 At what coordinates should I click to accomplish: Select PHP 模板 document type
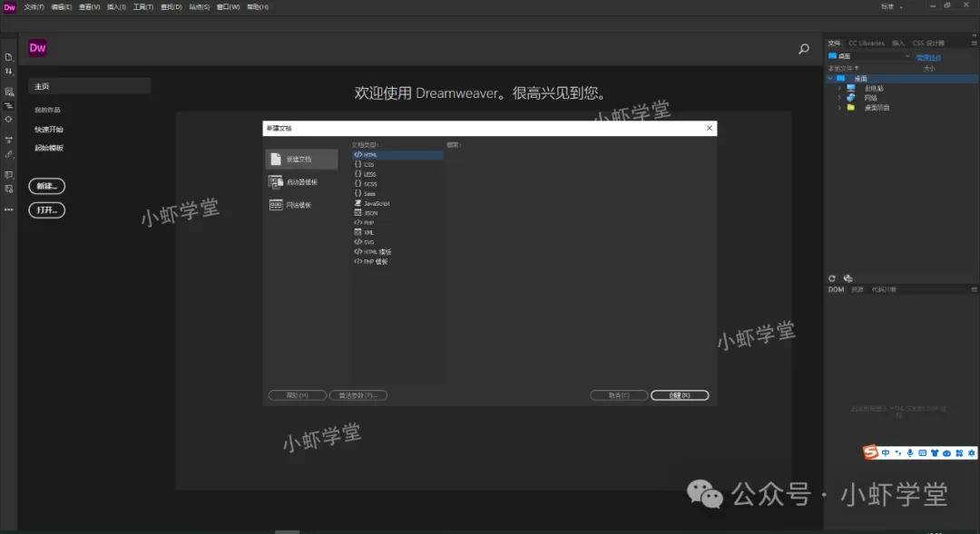(x=397, y=262)
